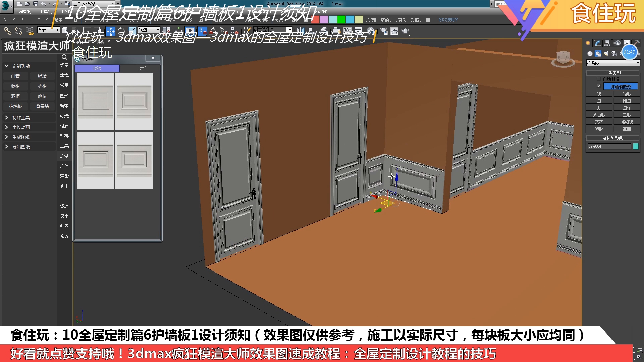Open the Modify command panel tab

(x=597, y=43)
